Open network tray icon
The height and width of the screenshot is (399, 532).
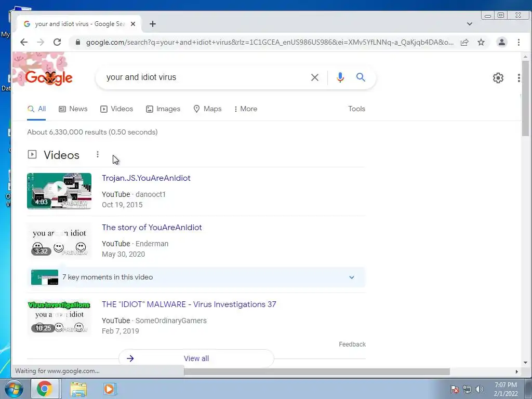point(467,389)
